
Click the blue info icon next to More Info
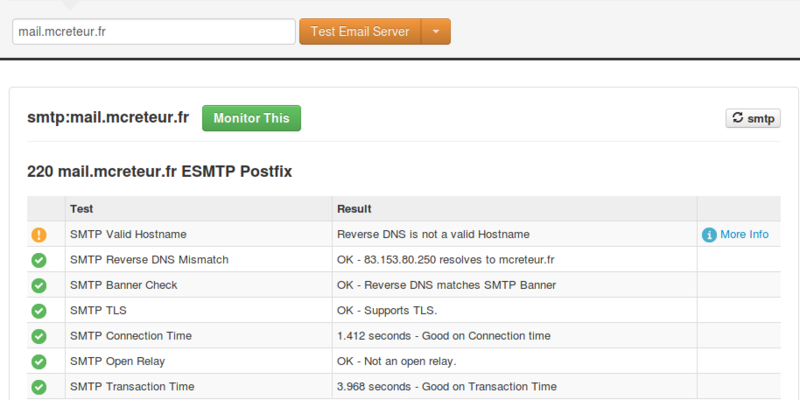[709, 235]
